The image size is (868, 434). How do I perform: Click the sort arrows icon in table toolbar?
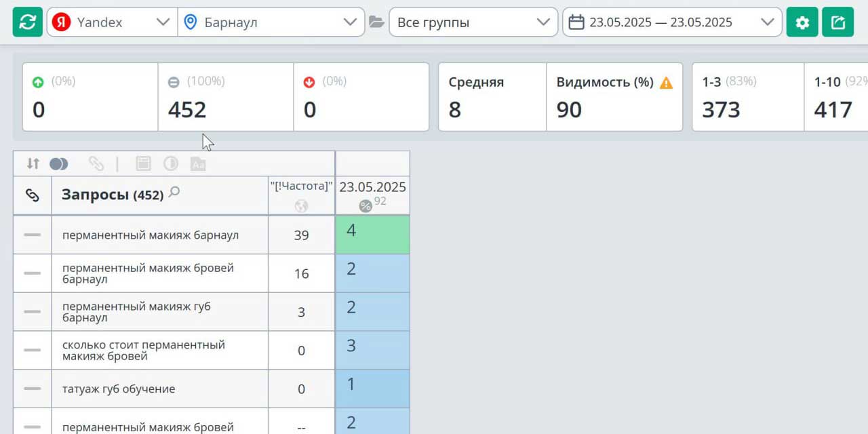33,163
